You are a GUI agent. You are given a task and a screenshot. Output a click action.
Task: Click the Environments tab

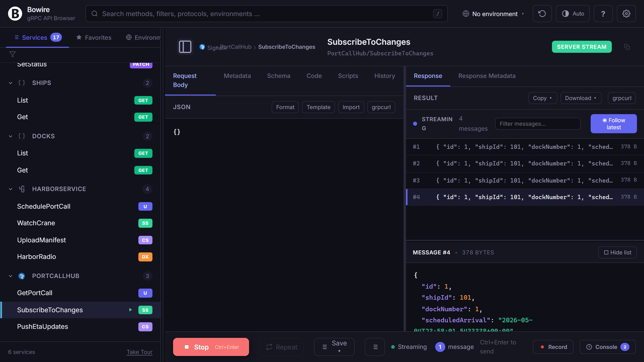click(x=143, y=37)
